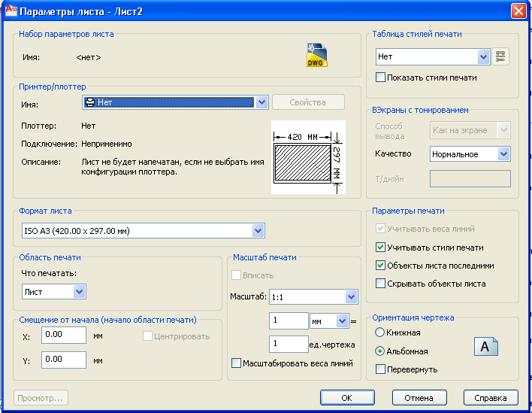532x413 pixels.
Task: Click the Отмена button
Action: 419,398
